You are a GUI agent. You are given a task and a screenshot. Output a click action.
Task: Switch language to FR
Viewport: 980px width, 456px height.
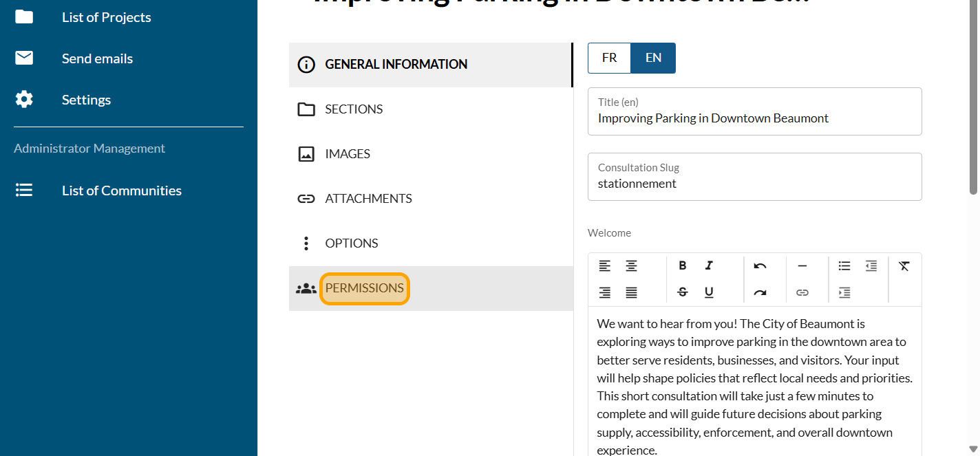(x=609, y=58)
